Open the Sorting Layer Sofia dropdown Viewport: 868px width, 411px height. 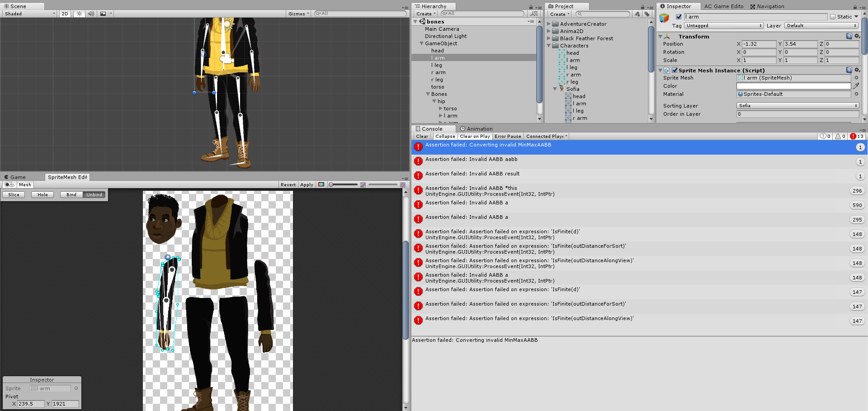click(797, 105)
